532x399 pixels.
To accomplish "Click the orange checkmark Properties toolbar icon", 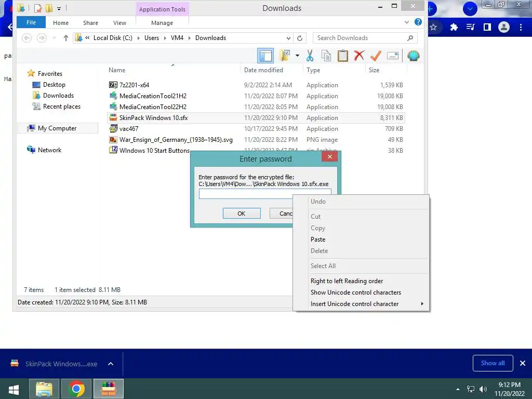I will (x=376, y=56).
